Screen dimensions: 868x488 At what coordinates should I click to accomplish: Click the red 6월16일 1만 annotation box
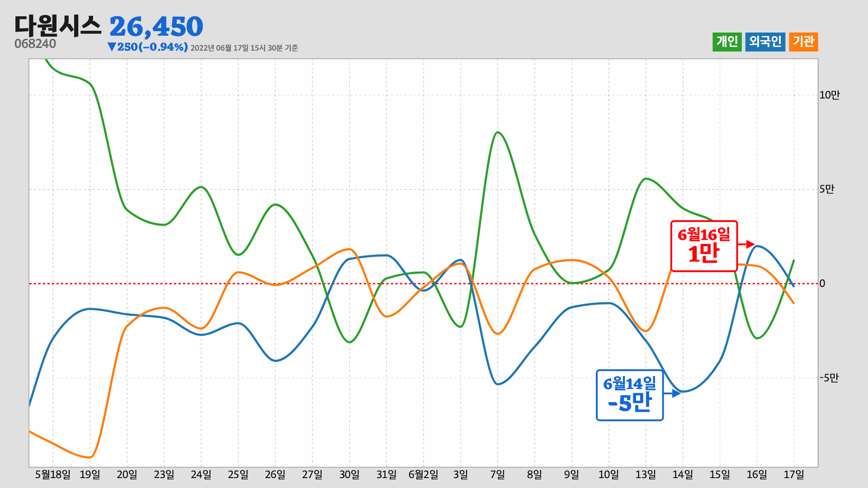pos(703,246)
